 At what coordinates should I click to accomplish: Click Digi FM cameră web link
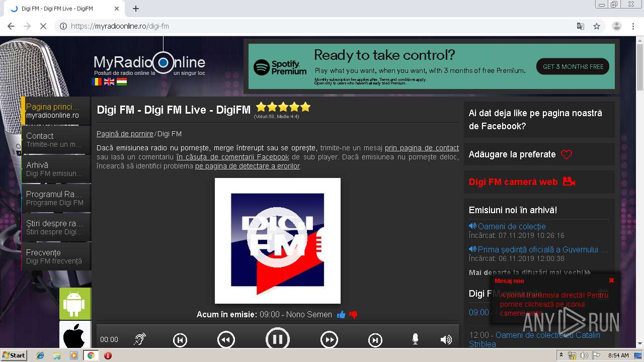tap(513, 182)
